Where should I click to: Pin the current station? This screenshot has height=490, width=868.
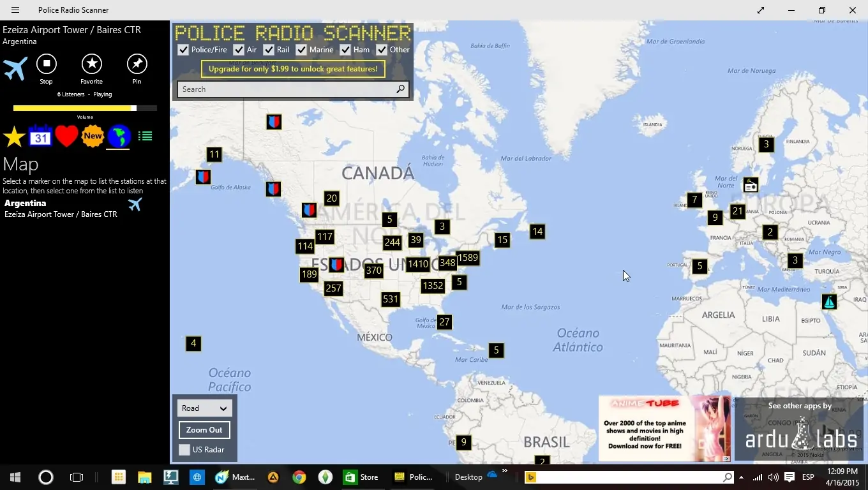pos(137,64)
